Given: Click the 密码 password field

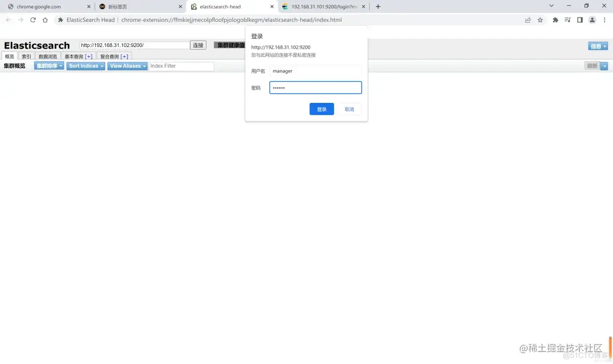Looking at the screenshot, I should [x=315, y=87].
